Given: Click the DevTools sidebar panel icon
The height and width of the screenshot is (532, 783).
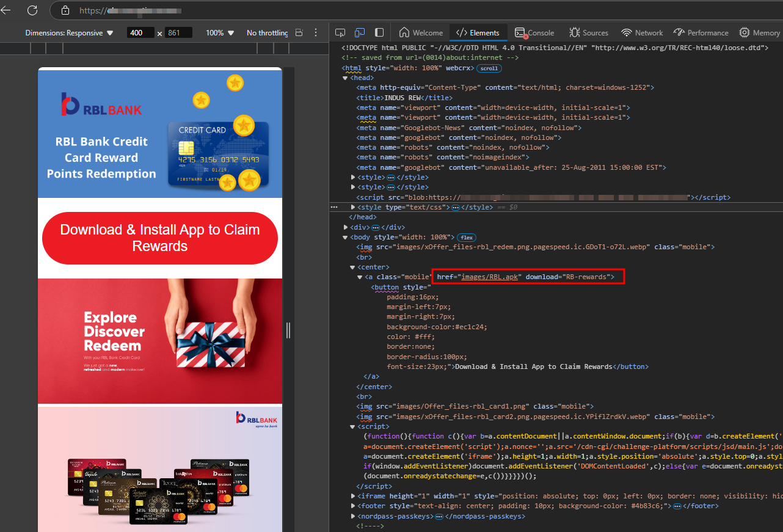Looking at the screenshot, I should point(379,32).
